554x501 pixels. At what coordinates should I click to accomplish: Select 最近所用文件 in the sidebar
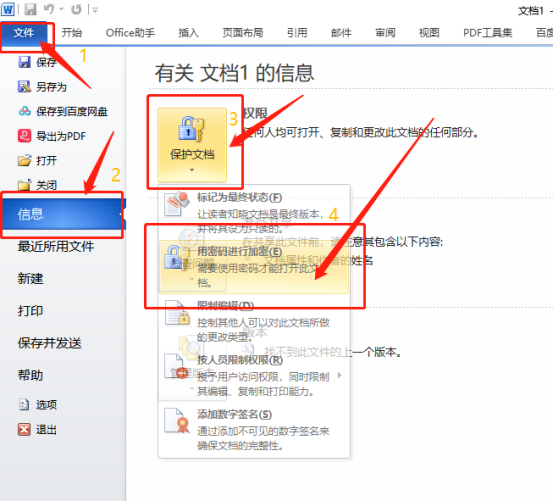tap(56, 246)
